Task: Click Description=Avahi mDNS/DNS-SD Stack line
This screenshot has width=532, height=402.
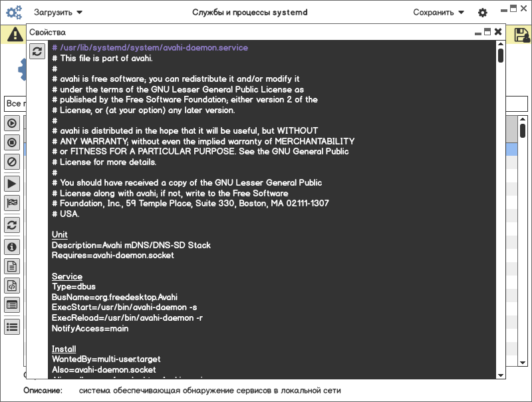Action: pos(131,245)
